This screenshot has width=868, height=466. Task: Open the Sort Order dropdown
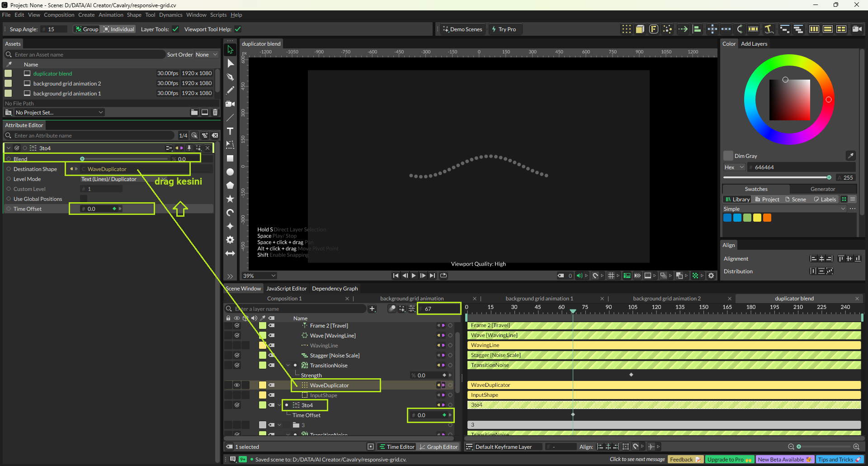click(x=206, y=55)
